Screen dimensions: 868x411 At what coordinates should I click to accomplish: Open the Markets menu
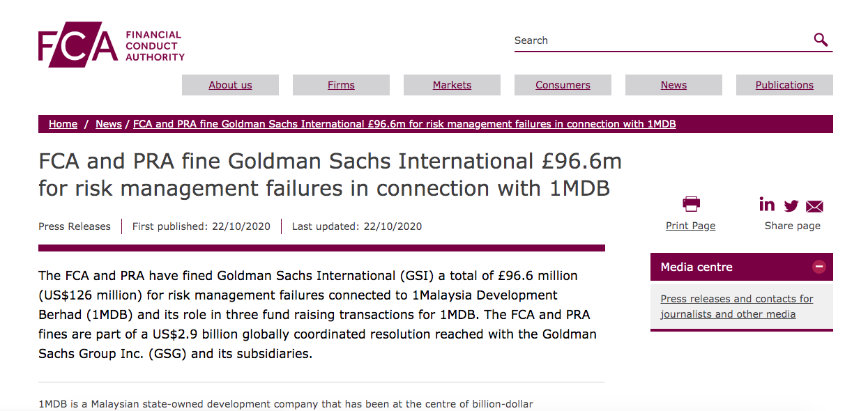coord(452,85)
